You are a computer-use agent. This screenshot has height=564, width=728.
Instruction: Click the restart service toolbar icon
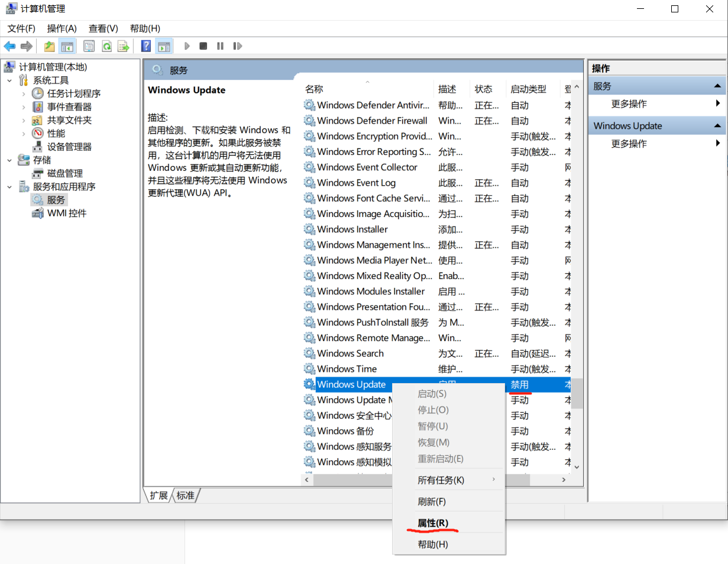pos(238,46)
